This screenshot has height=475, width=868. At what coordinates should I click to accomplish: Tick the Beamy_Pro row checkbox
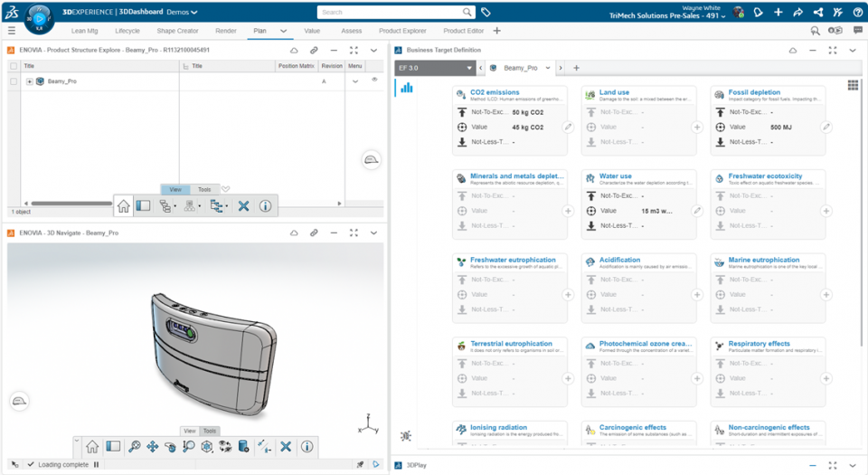(x=14, y=81)
